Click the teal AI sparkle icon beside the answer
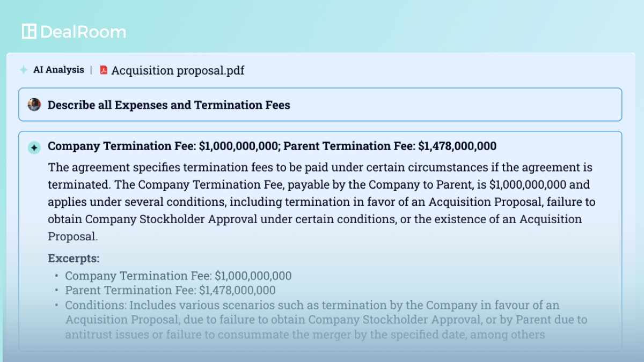Image resolution: width=644 pixels, height=362 pixels. 34,147
